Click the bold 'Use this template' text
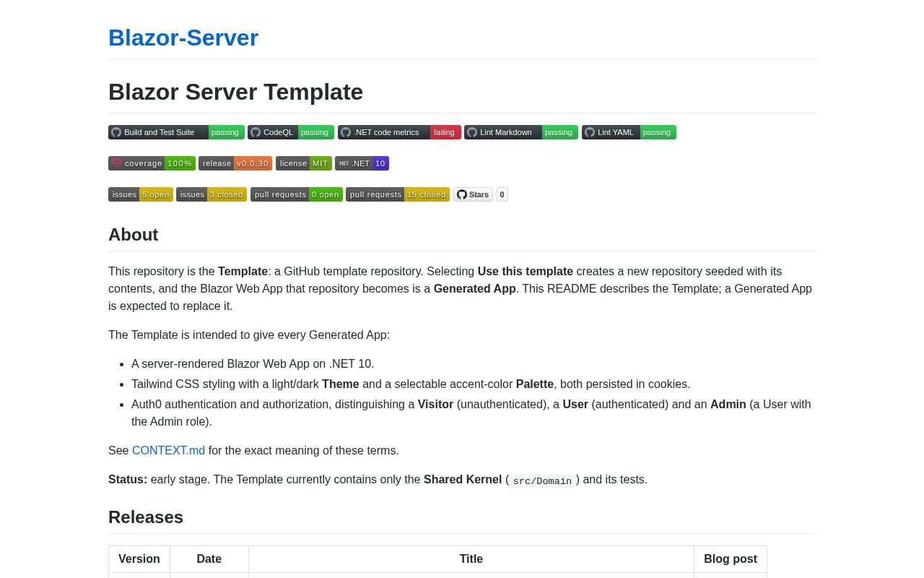Viewport: 924px width, 578px height. [x=526, y=272]
